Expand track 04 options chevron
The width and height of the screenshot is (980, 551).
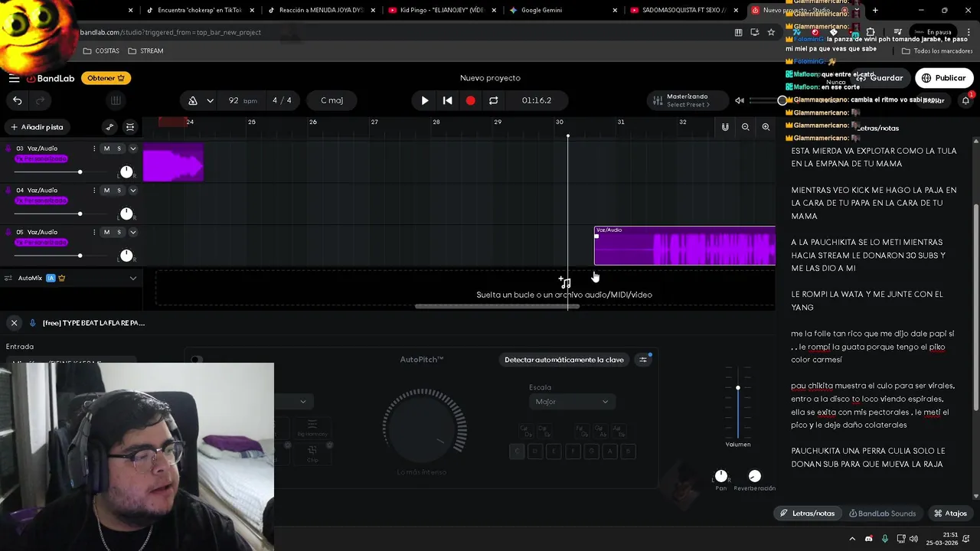pyautogui.click(x=132, y=191)
